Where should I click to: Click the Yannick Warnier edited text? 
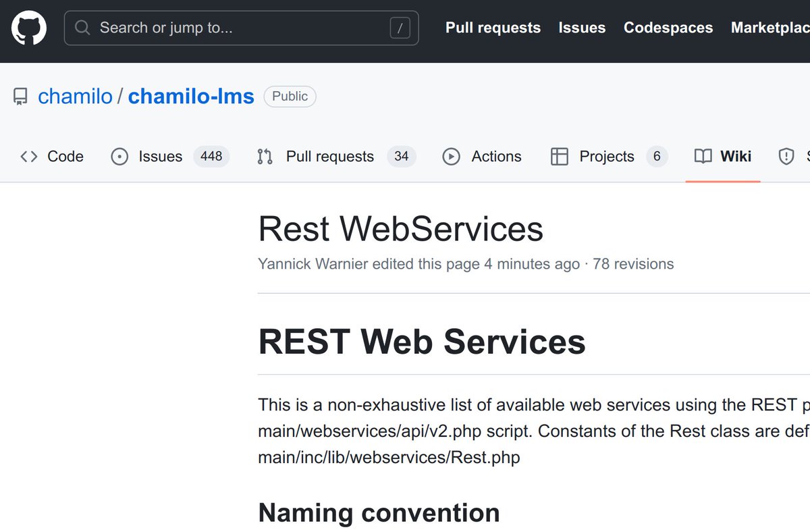point(418,264)
